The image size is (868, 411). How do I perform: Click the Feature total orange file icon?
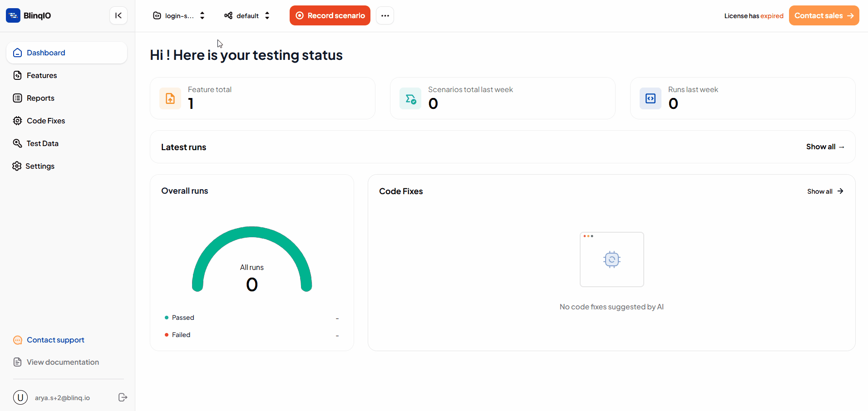[170, 98]
